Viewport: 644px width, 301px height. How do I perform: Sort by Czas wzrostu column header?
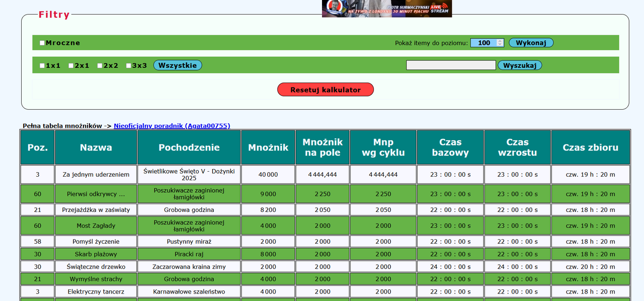[518, 147]
